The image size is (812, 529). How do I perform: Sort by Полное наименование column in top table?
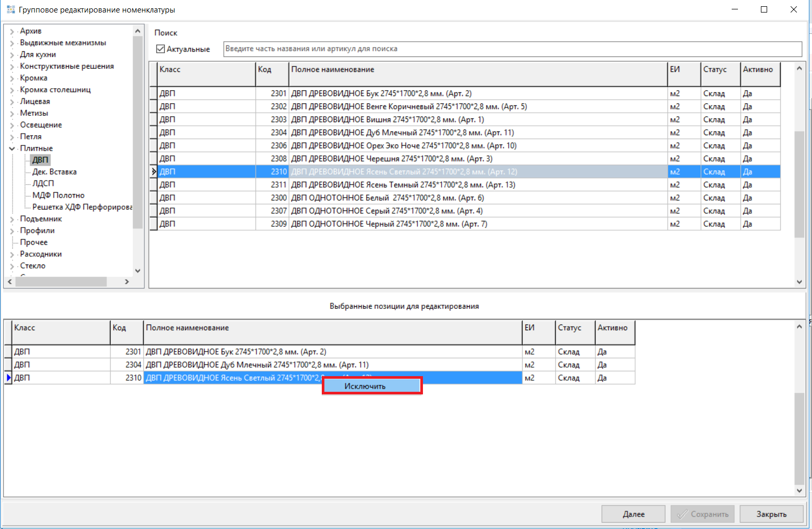(477, 70)
